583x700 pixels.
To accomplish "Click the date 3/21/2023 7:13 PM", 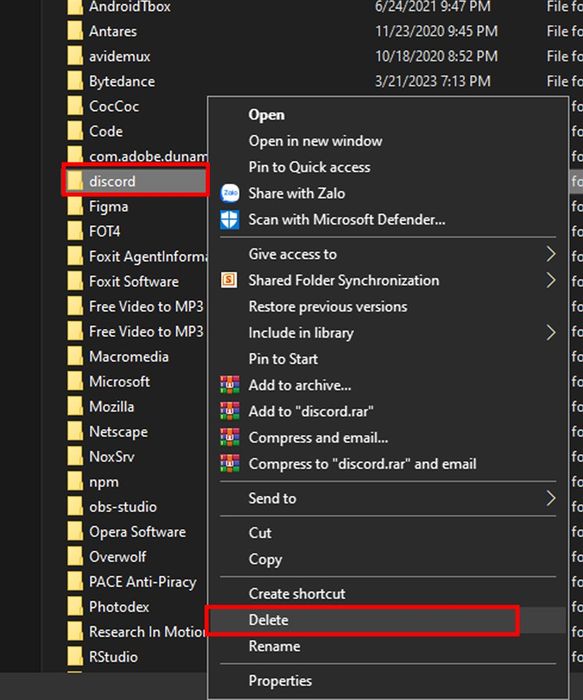I will click(x=433, y=81).
